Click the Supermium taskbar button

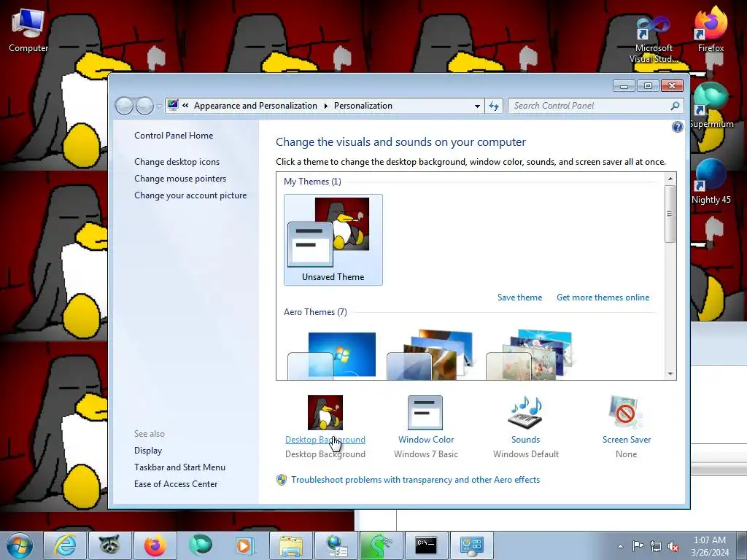tap(200, 545)
